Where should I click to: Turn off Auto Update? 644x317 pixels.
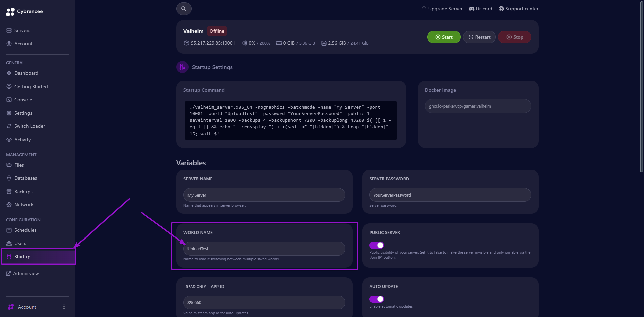click(376, 299)
